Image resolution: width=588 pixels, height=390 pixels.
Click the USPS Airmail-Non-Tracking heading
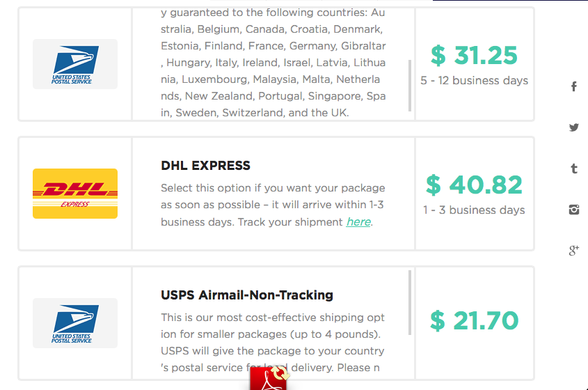click(x=247, y=295)
